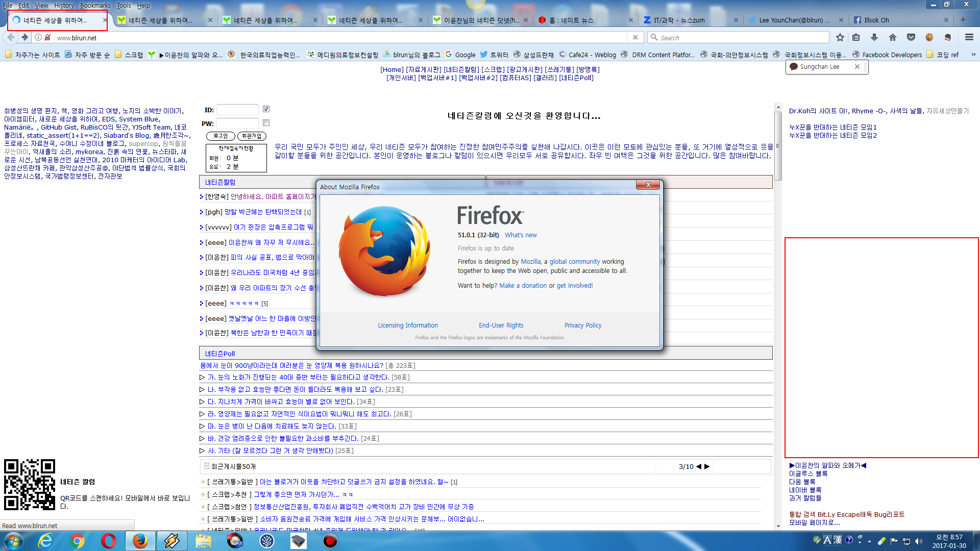Launch Internet Explorer from the taskbar

pos(46,541)
